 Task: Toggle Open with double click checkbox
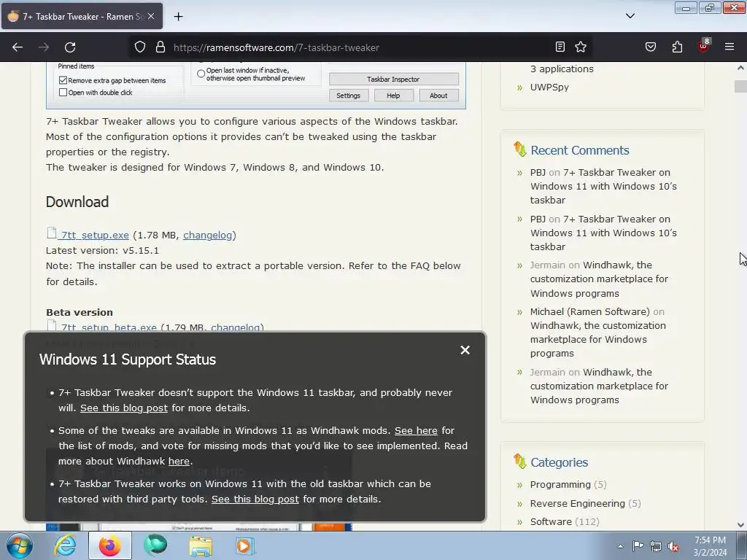(x=63, y=93)
